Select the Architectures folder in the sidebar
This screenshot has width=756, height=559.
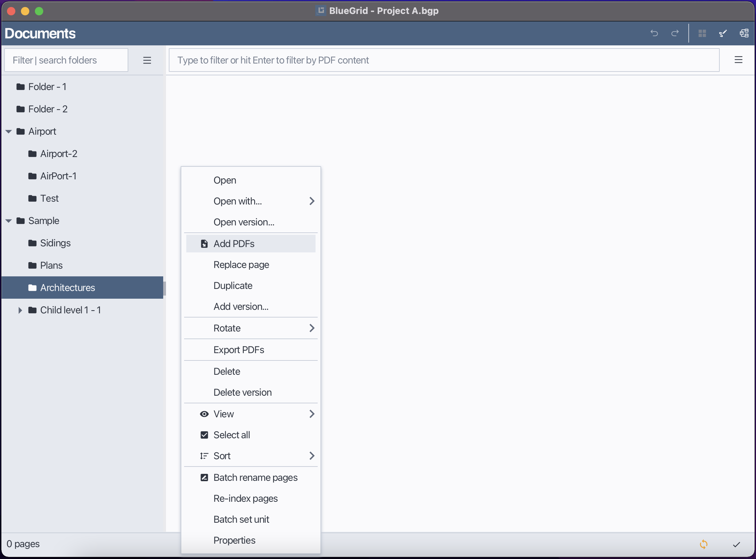point(67,288)
